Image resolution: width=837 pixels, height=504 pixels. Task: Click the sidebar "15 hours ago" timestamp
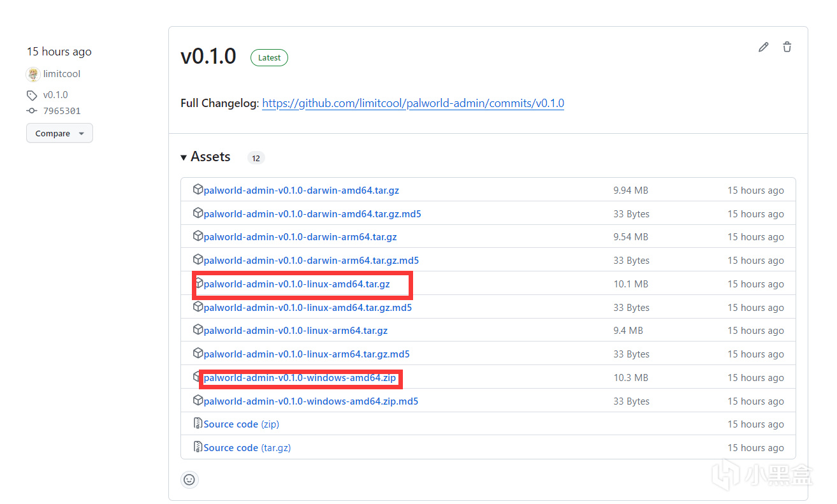click(59, 52)
